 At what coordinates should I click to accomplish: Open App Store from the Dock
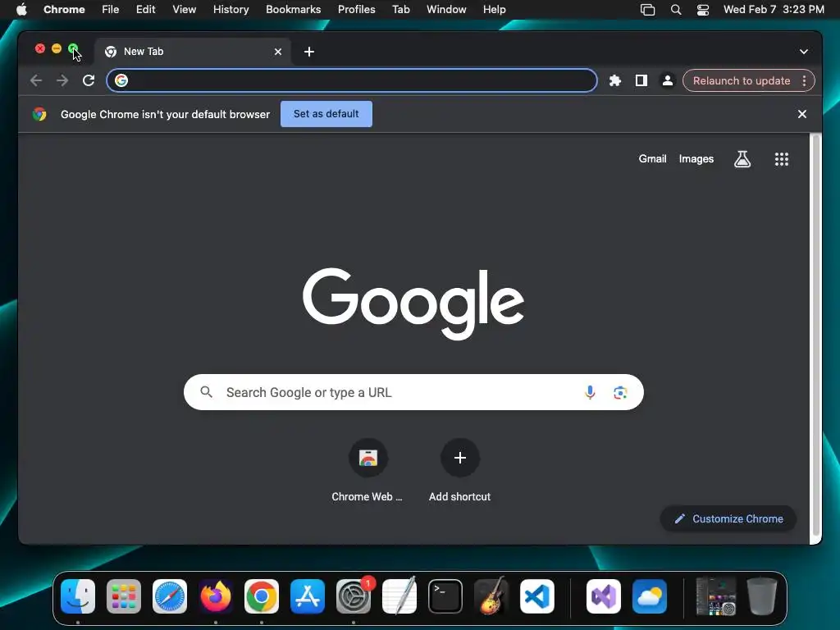click(x=308, y=596)
